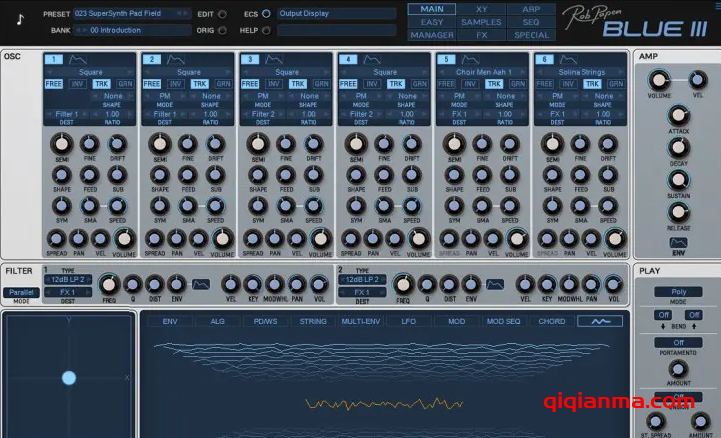Viewport: 721px width, 438px height.
Task: Click the filter 2 envelope shape icon
Action: tap(494, 284)
